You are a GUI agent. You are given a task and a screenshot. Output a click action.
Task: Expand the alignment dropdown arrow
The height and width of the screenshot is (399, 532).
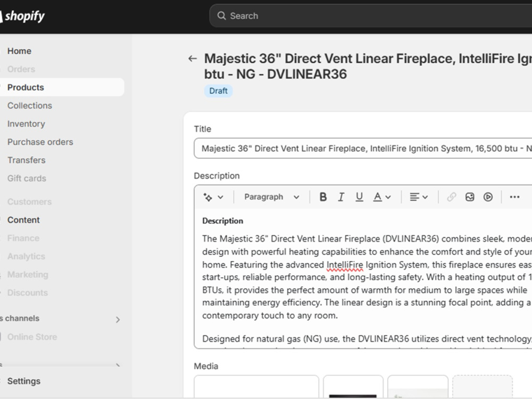point(425,197)
